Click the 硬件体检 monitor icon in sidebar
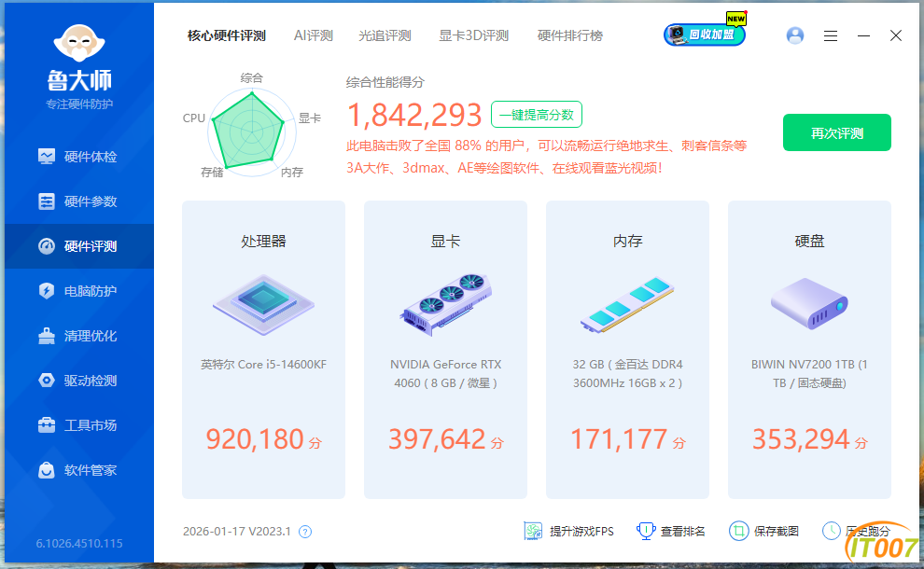This screenshot has width=924, height=569. (x=47, y=157)
